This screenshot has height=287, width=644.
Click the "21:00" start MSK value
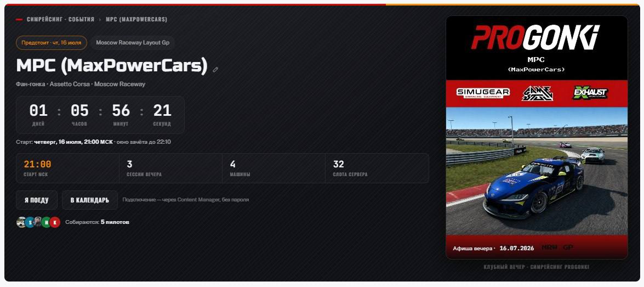coord(37,165)
